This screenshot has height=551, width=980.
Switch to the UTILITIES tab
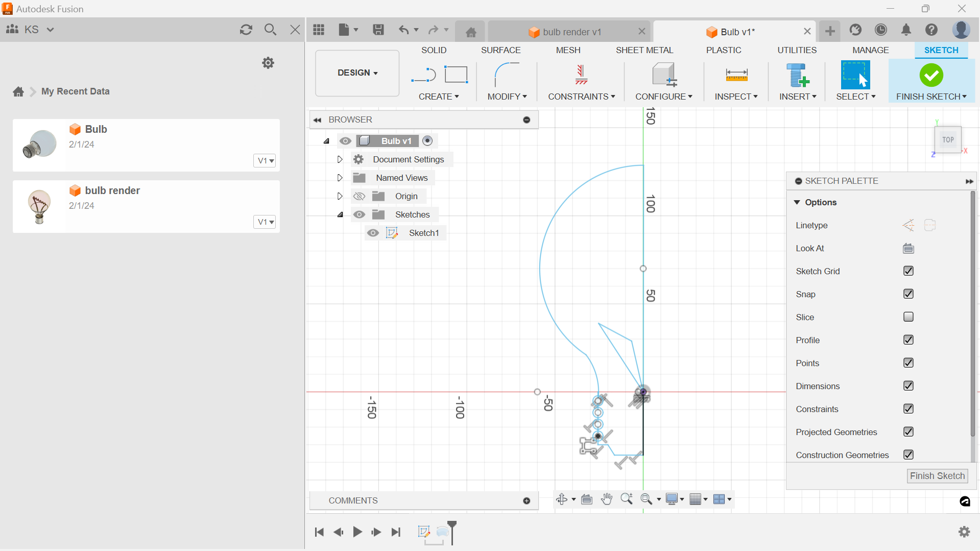[797, 50]
